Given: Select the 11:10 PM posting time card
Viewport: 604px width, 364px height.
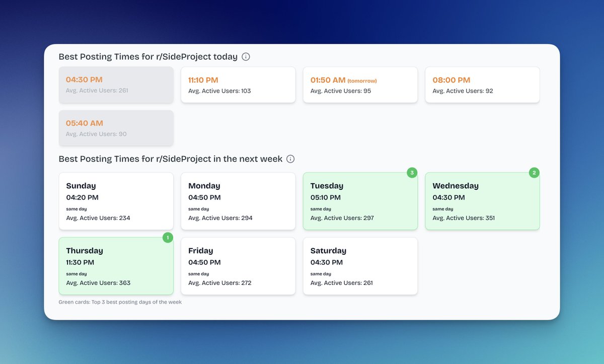Looking at the screenshot, I should [x=238, y=85].
